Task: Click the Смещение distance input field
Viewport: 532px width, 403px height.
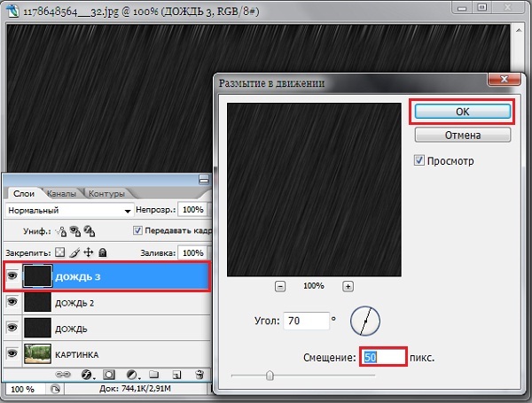Action: click(x=383, y=357)
